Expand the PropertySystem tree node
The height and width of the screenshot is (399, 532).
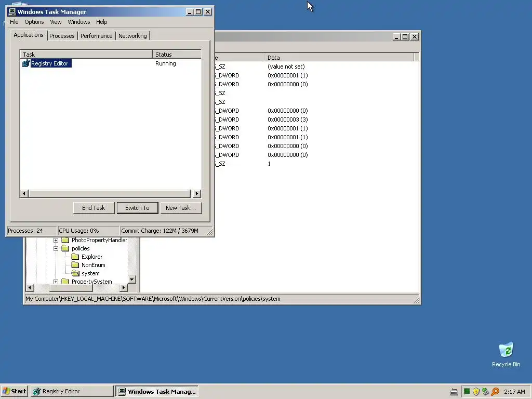[x=56, y=282]
